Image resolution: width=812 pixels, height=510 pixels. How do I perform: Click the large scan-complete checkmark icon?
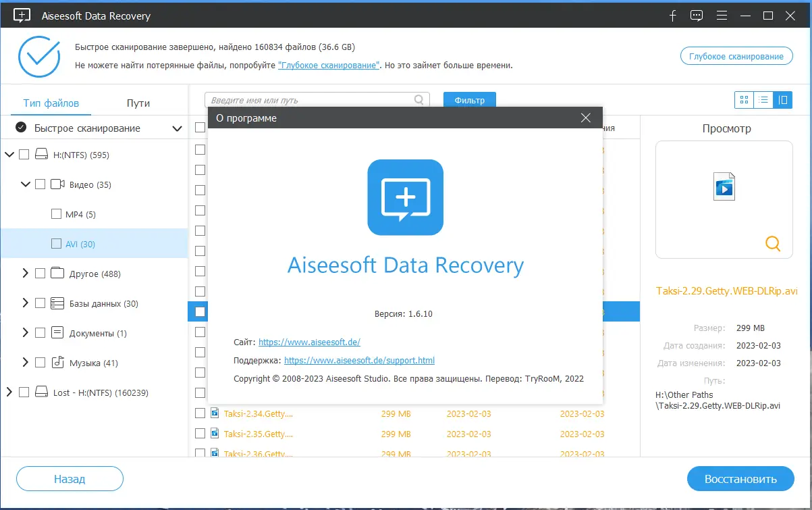coord(39,56)
